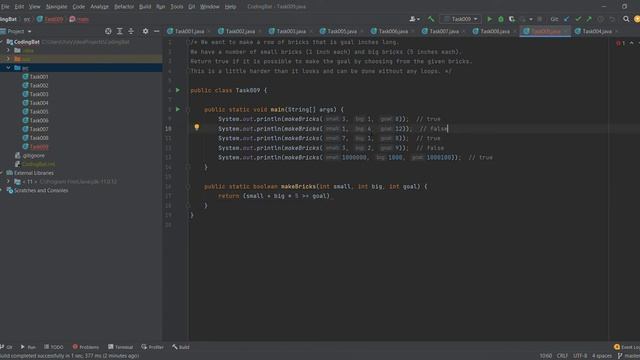Commit changes with the Git checkmark icon
This screenshot has height=360, width=640.
click(578, 19)
